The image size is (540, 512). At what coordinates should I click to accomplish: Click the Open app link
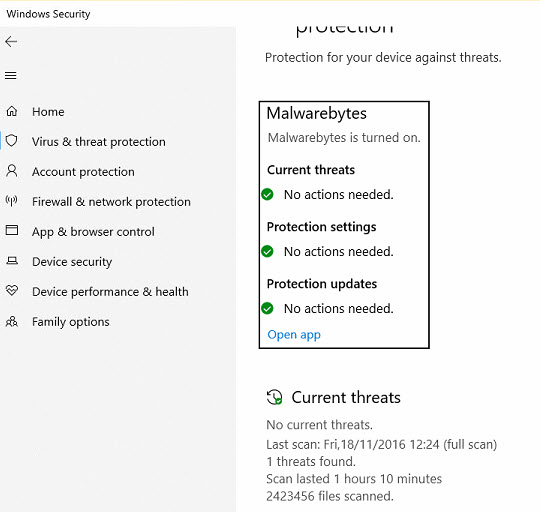click(x=294, y=335)
